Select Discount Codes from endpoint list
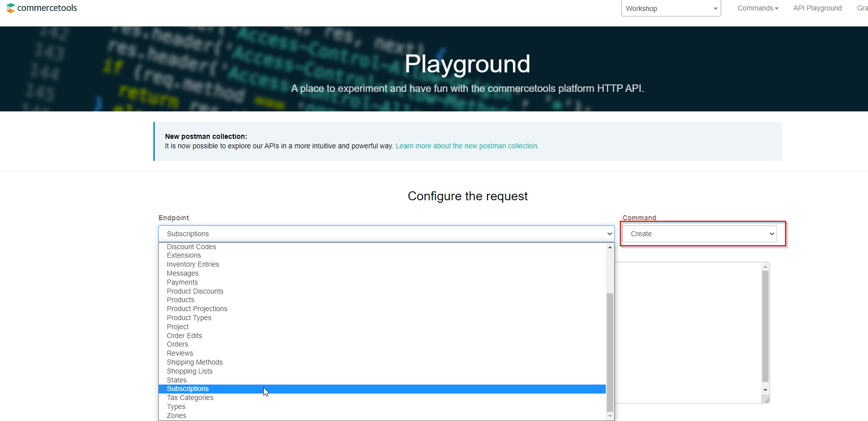 coord(191,247)
